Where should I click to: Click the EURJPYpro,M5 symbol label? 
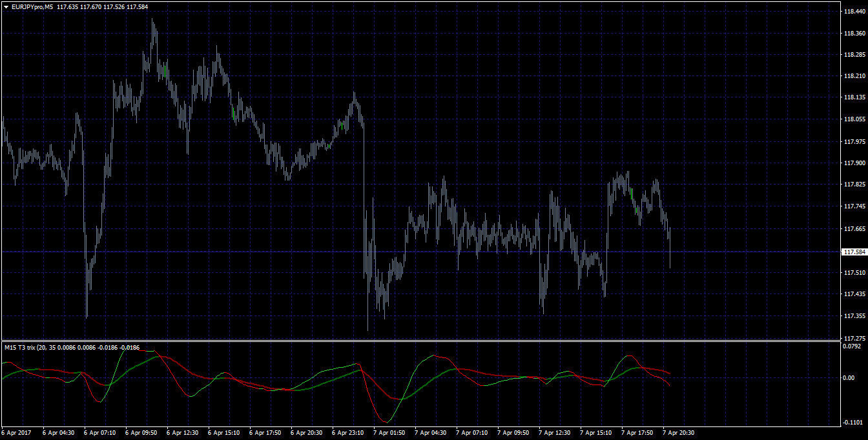pyautogui.click(x=33, y=6)
